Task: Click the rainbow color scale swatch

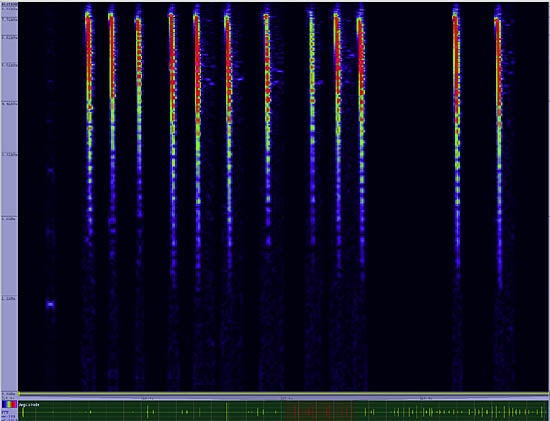Action: coord(9,404)
